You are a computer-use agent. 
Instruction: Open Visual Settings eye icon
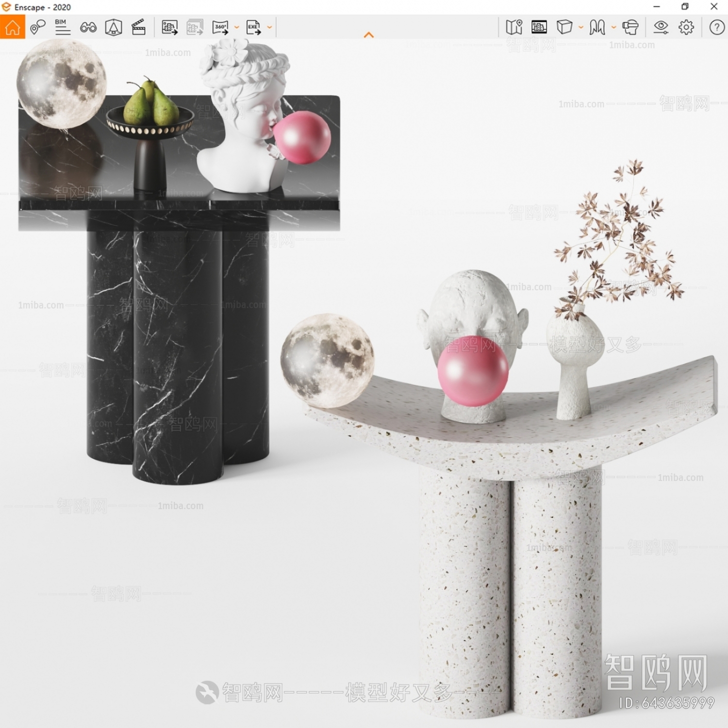coord(661,27)
